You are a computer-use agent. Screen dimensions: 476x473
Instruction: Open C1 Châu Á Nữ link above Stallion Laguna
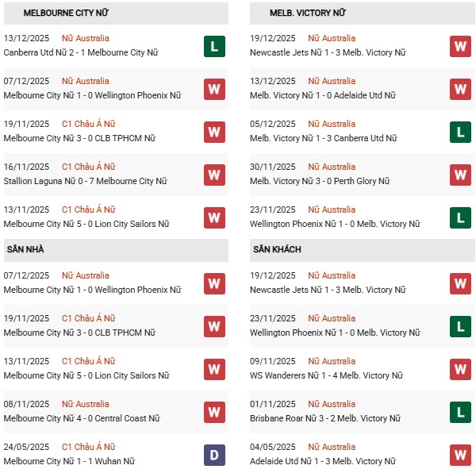[x=89, y=167]
